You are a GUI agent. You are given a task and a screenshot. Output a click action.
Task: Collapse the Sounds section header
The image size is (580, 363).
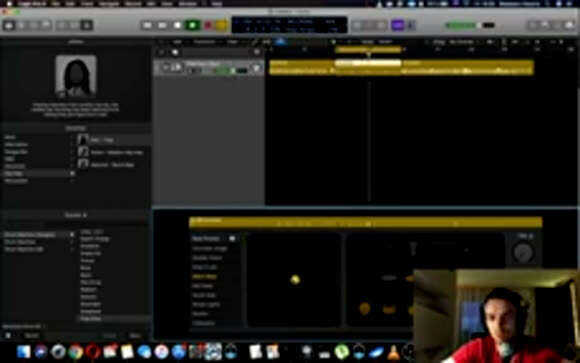[x=76, y=215]
